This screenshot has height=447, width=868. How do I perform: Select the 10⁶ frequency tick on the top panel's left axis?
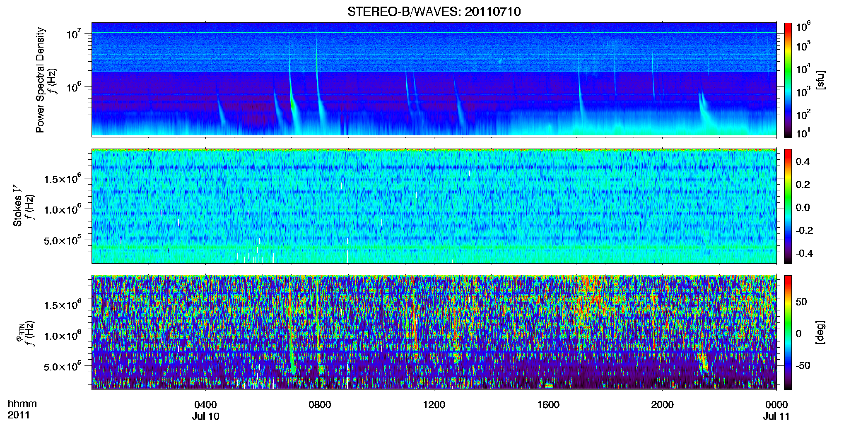click(74, 88)
